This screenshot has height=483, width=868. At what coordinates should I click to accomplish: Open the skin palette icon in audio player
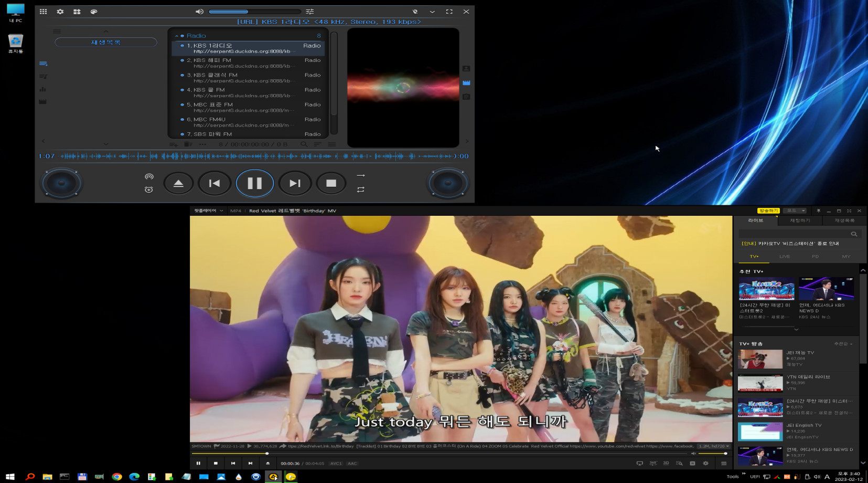94,12
